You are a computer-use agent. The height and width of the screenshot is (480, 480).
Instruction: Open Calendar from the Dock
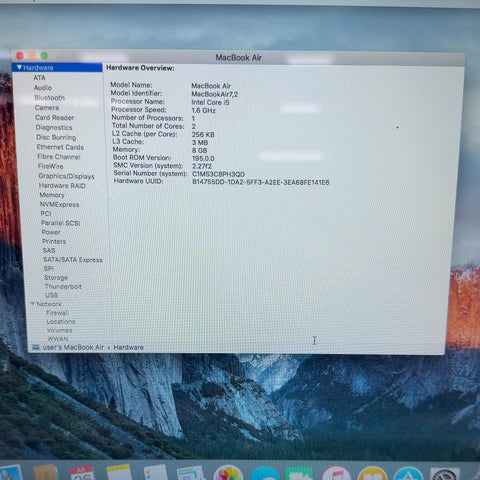[82, 473]
